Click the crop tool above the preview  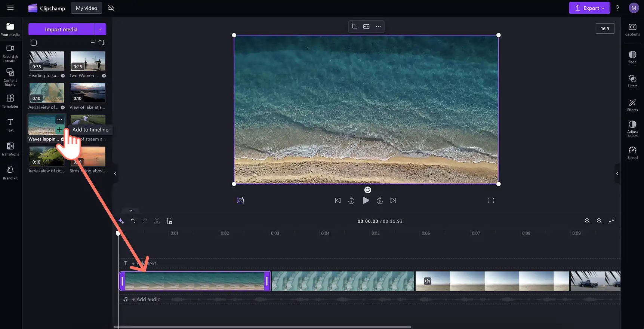click(x=354, y=27)
